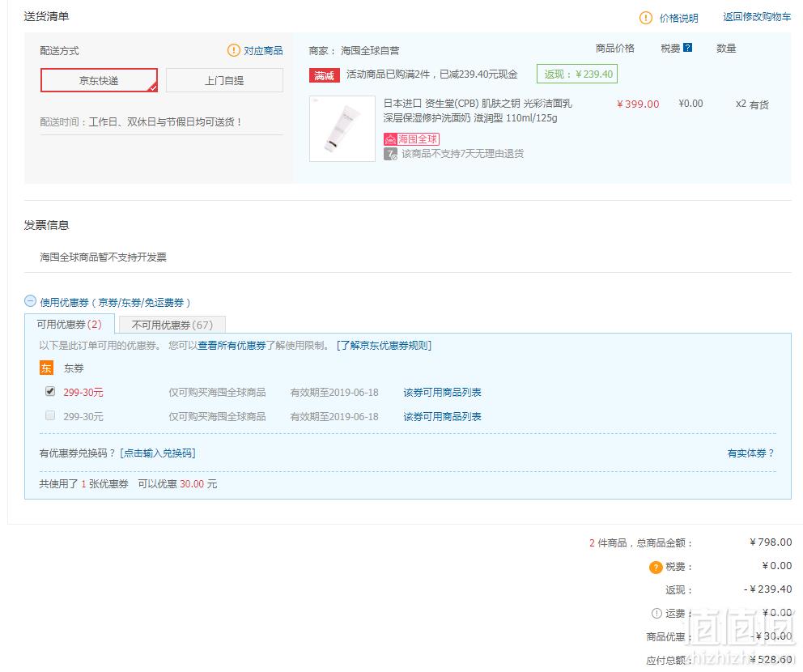Open the 资生堂 CPB product title
The image size is (803, 672).
pos(478,111)
